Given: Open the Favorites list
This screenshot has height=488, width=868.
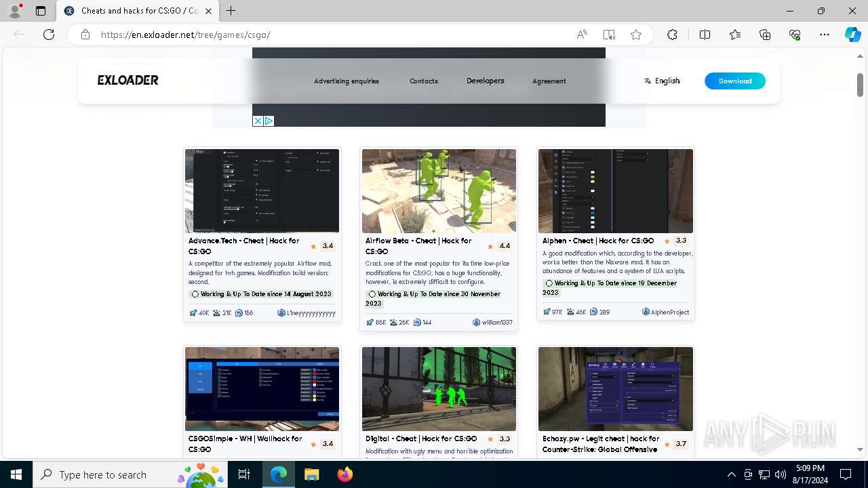Looking at the screenshot, I should [x=735, y=35].
